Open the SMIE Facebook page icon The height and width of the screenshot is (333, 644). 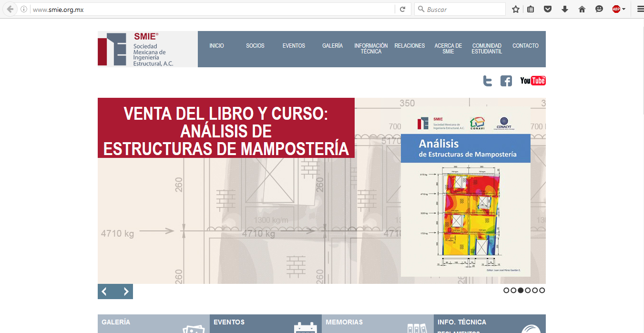506,81
